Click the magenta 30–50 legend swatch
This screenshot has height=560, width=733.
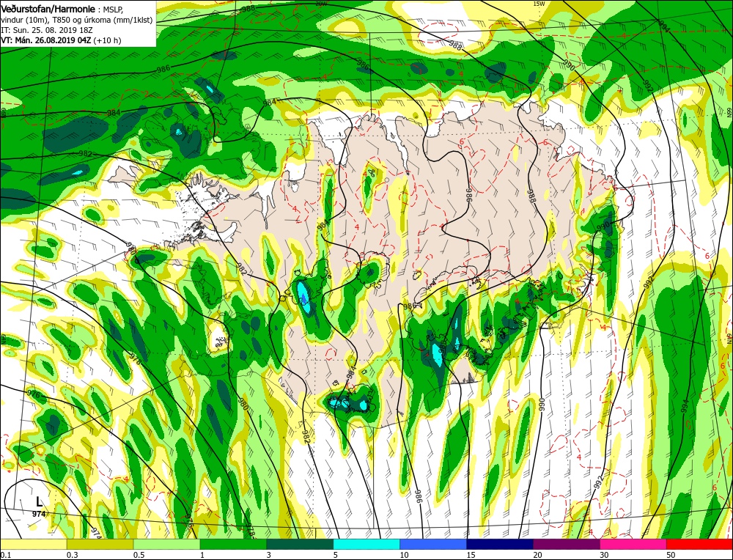point(633,544)
